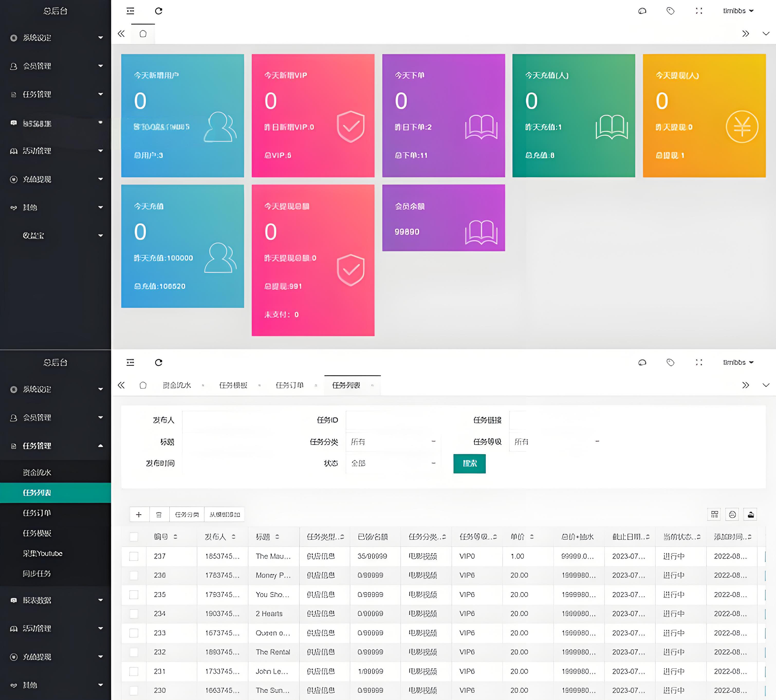Open the column filter grid icon above the table
The height and width of the screenshot is (700, 776).
[x=715, y=515]
